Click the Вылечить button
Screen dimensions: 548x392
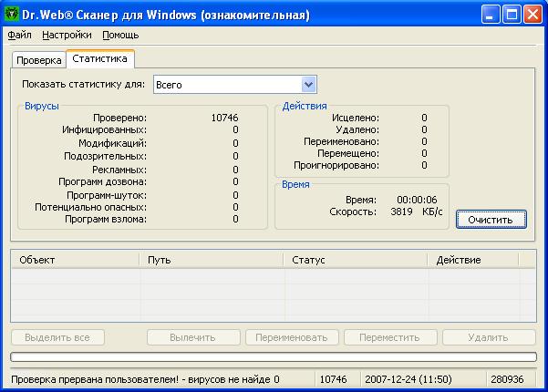[x=193, y=337]
